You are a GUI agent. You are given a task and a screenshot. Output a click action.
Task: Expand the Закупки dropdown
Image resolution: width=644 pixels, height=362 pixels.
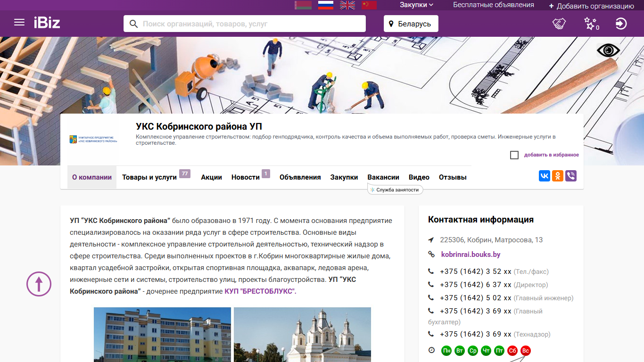416,5
